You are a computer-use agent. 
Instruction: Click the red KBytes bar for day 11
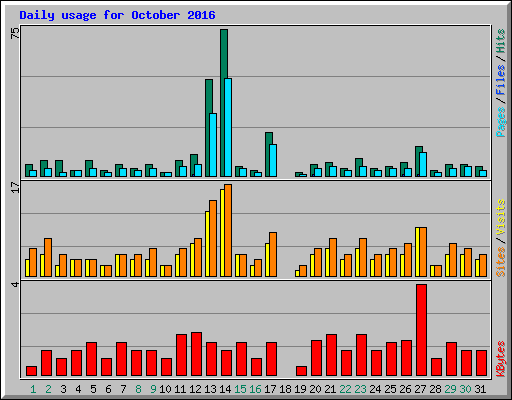[x=182, y=355]
